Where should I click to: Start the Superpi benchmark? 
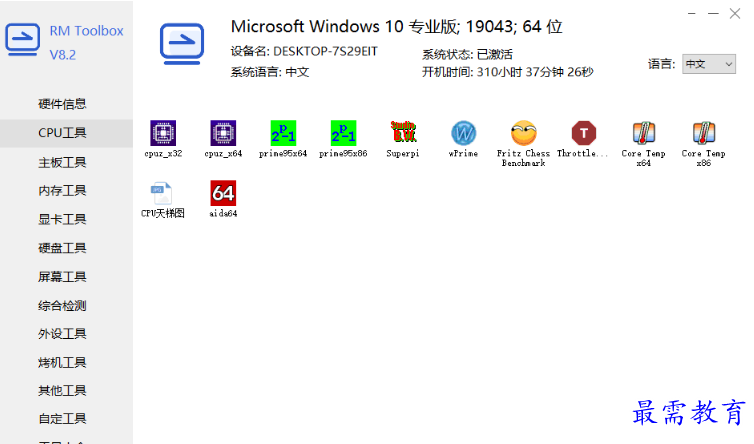pos(403,139)
